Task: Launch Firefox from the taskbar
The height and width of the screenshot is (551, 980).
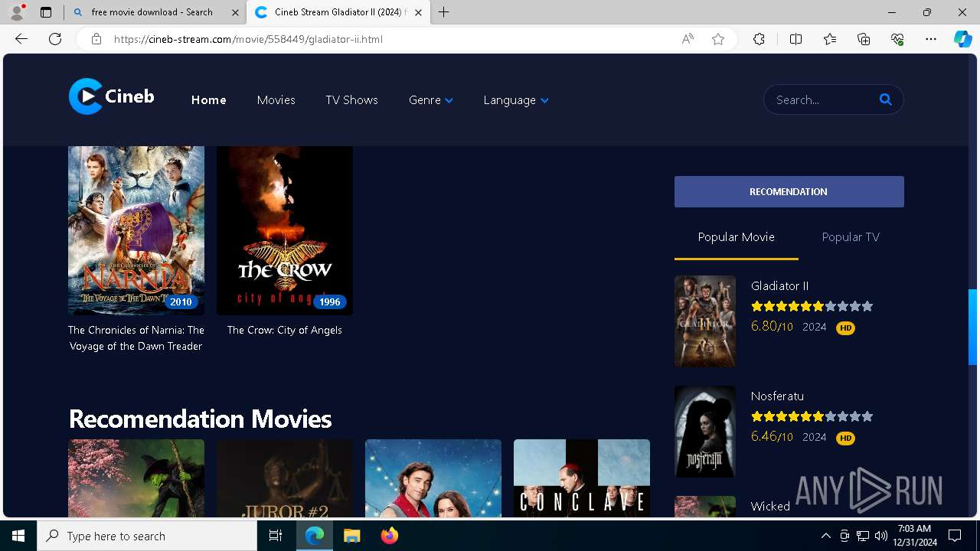Action: (x=389, y=536)
